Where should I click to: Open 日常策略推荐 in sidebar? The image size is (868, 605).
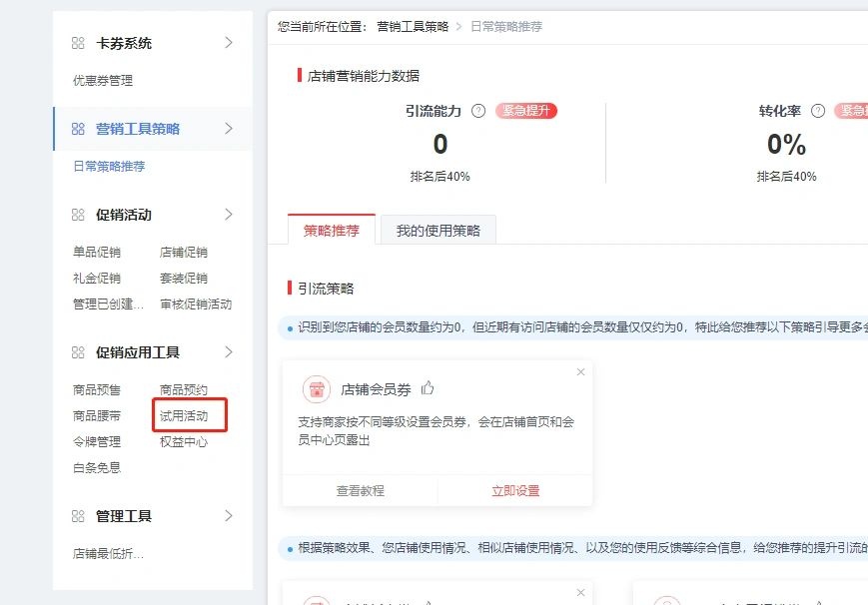pos(109,167)
